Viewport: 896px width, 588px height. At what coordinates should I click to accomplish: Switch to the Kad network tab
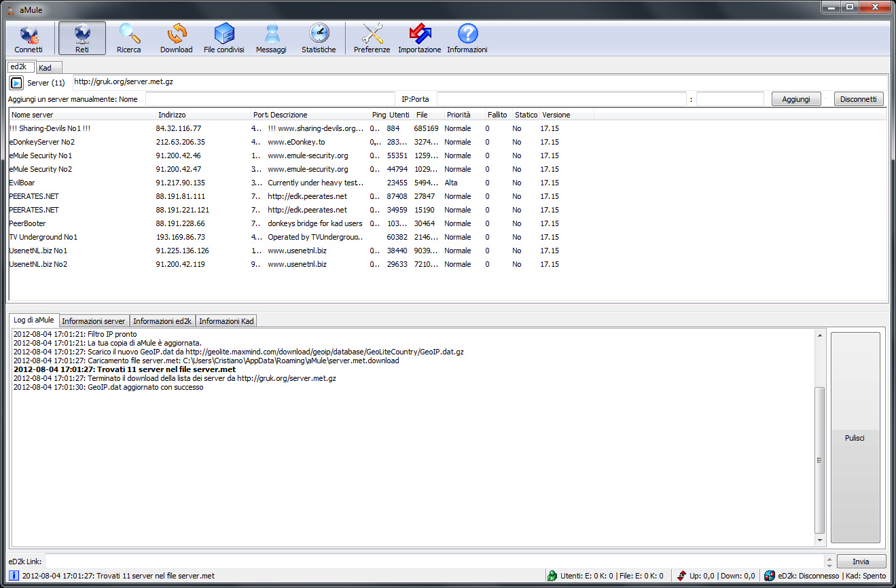coord(46,68)
